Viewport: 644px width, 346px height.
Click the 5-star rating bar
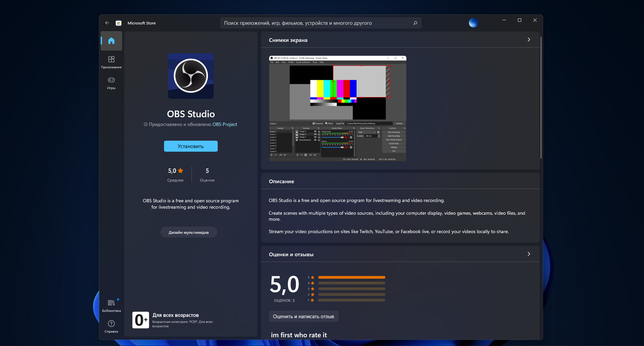point(352,277)
